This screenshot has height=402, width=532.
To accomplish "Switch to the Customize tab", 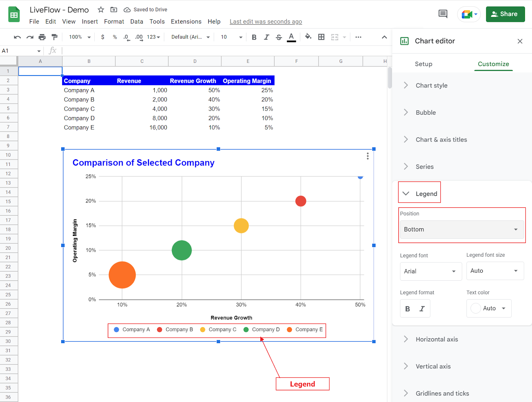I will [x=493, y=64].
